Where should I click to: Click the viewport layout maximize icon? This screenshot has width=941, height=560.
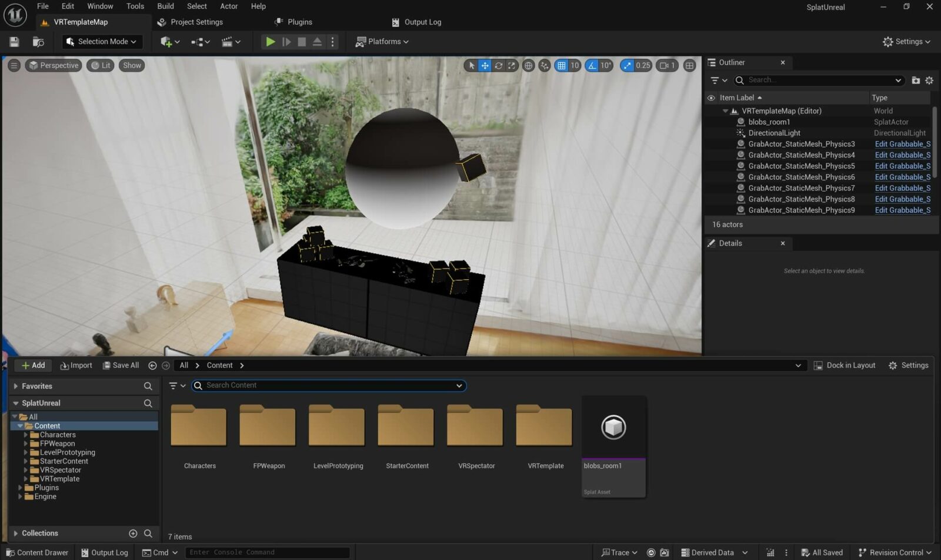point(689,66)
